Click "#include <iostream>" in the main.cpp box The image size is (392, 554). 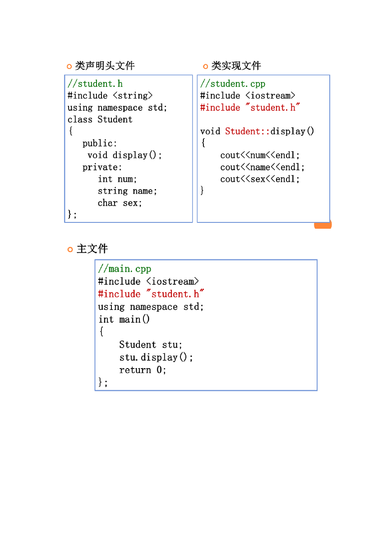(x=149, y=282)
